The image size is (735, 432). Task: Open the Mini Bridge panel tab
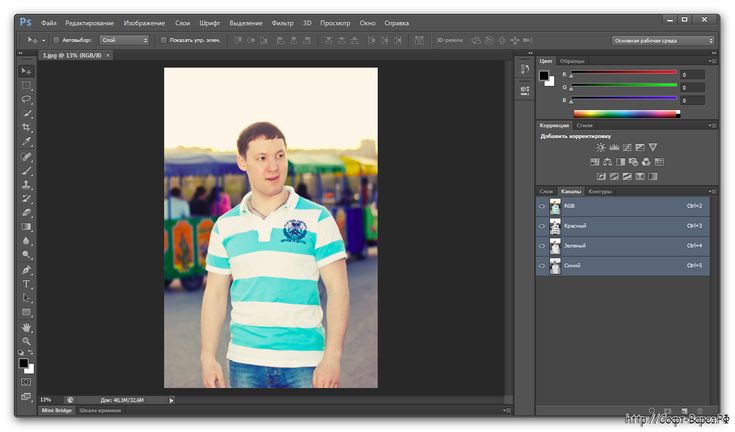(55, 411)
